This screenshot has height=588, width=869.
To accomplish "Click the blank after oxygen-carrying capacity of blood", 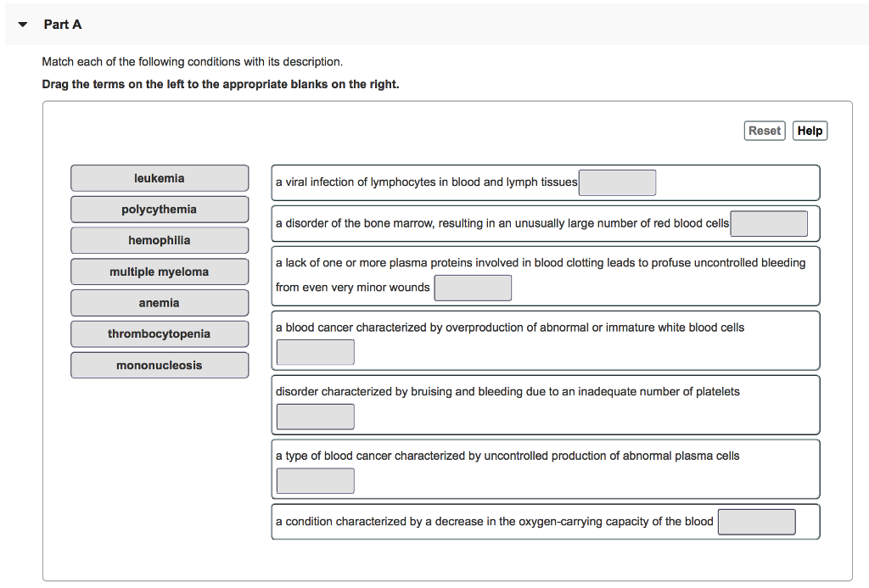I will click(756, 522).
